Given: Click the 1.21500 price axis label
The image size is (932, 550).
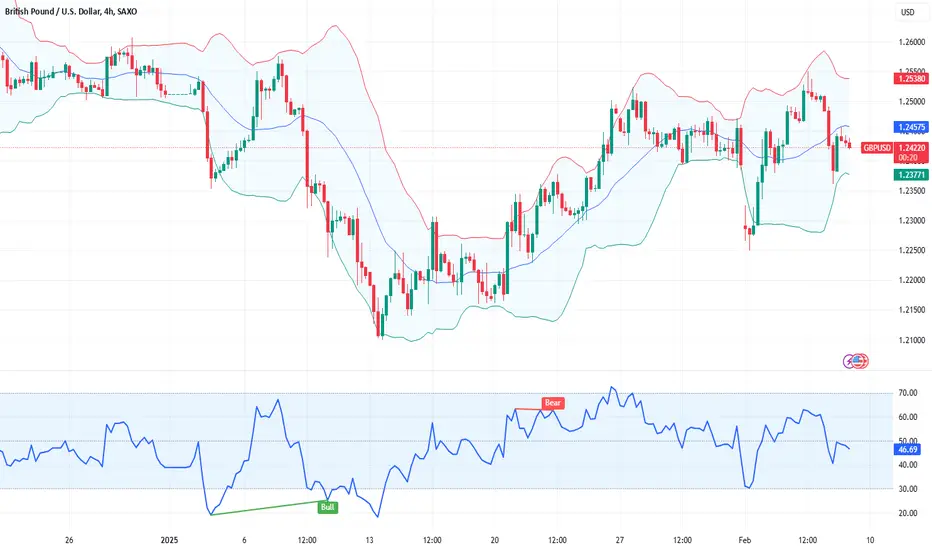Looking at the screenshot, I should [912, 310].
